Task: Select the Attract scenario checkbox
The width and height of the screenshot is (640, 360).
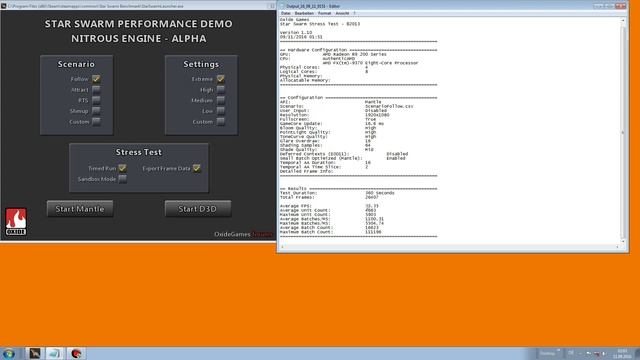Action: point(96,89)
